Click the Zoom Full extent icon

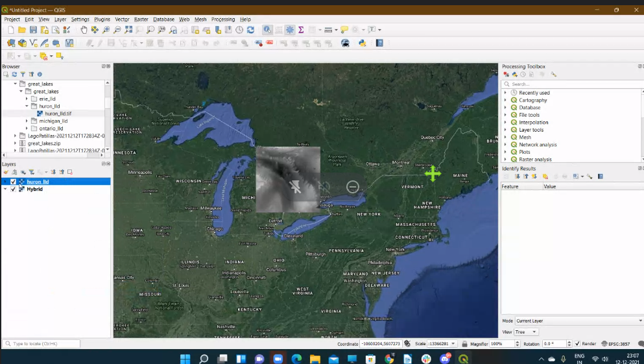coord(128,30)
